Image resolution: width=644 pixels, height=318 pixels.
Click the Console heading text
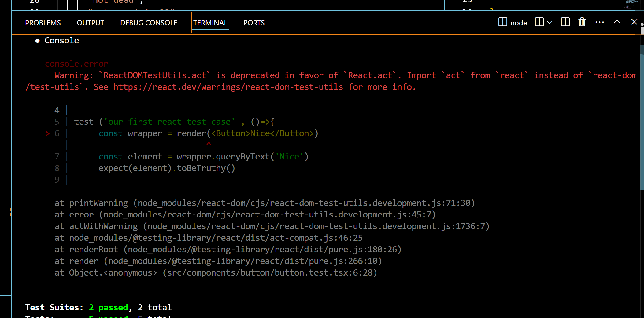point(62,41)
